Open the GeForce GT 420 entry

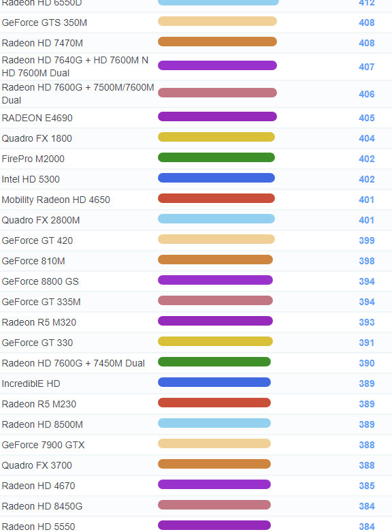(37, 240)
